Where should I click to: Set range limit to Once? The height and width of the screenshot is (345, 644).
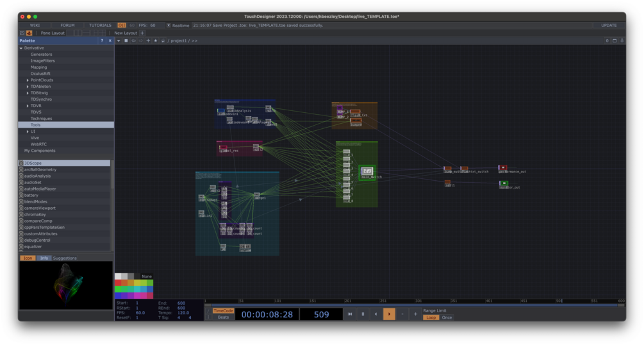click(x=447, y=317)
